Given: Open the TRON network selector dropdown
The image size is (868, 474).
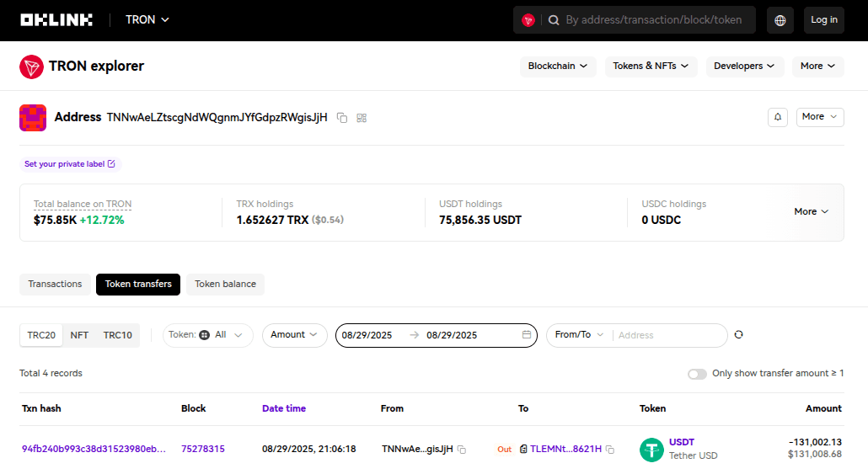Looking at the screenshot, I should (x=147, y=19).
